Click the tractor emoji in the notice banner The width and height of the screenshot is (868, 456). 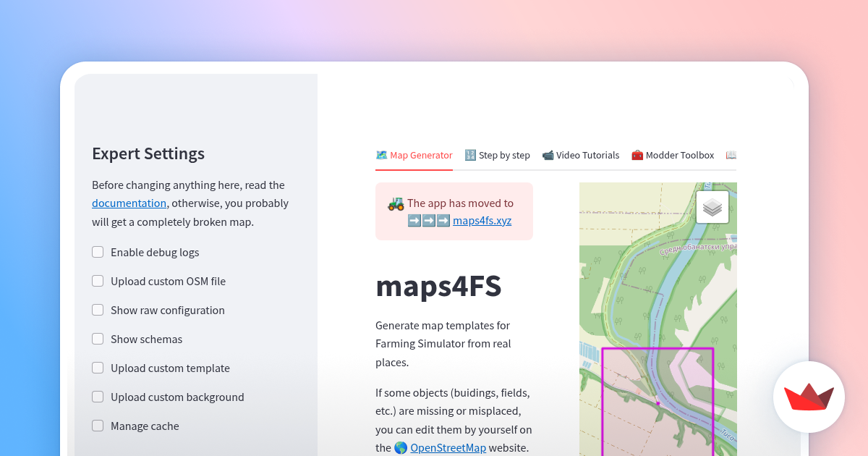(396, 203)
